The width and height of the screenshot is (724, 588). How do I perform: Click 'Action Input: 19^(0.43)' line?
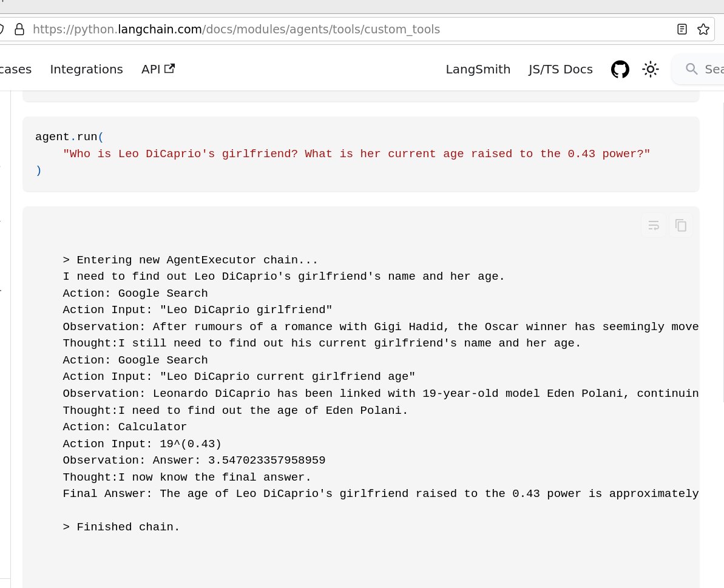pyautogui.click(x=142, y=444)
